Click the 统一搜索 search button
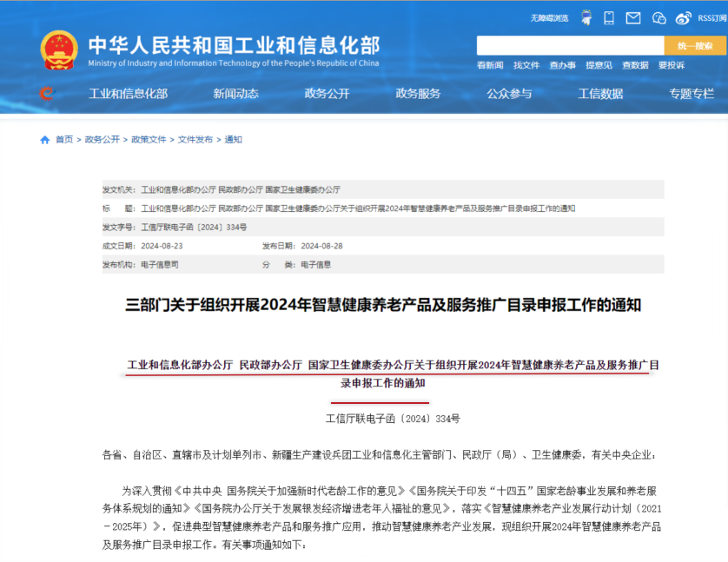This screenshot has width=728, height=562. tap(695, 45)
